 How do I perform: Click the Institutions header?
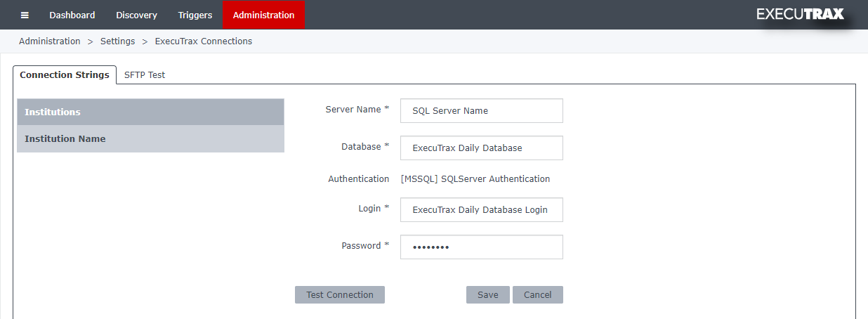(150, 112)
